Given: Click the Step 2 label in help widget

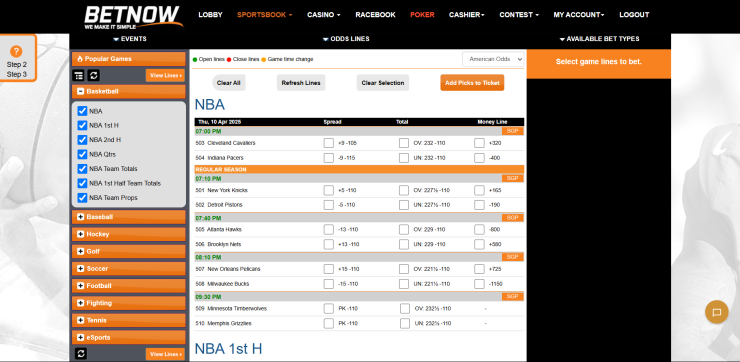Looking at the screenshot, I should (17, 65).
